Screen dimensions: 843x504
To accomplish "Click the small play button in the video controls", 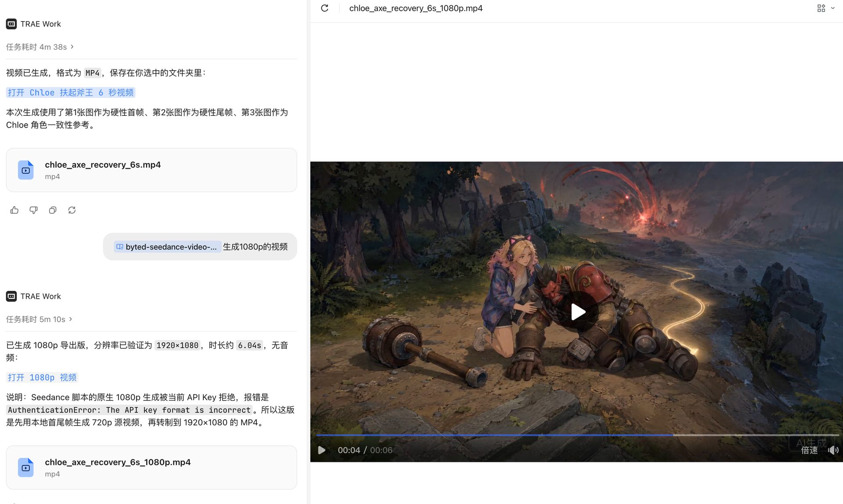I will point(322,450).
